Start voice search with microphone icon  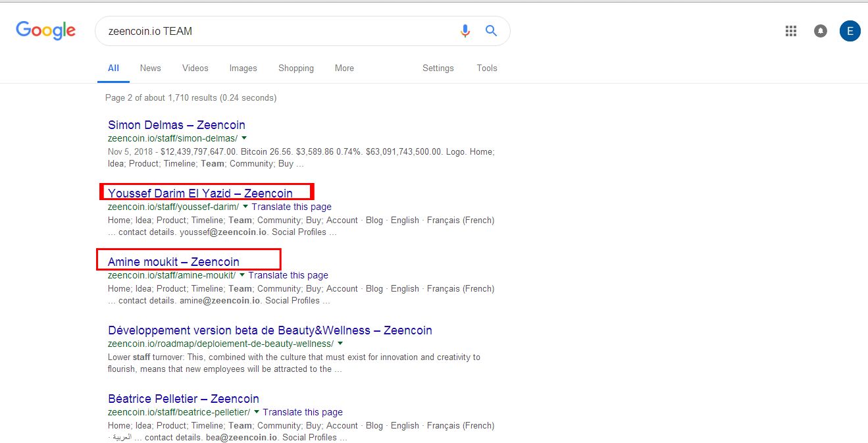pyautogui.click(x=465, y=31)
